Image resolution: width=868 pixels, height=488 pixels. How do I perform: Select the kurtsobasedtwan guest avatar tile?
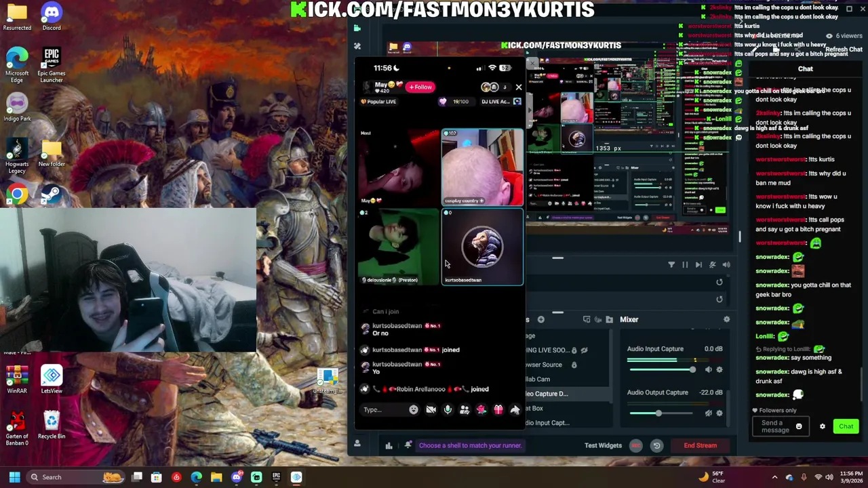pos(482,247)
